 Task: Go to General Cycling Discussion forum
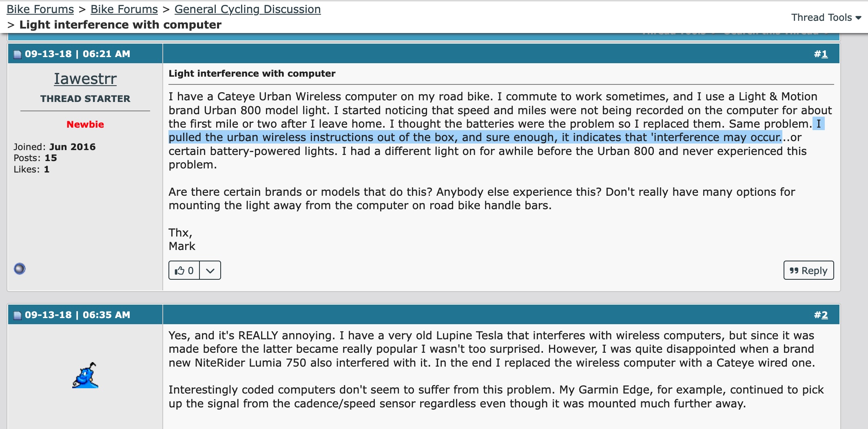(x=247, y=9)
